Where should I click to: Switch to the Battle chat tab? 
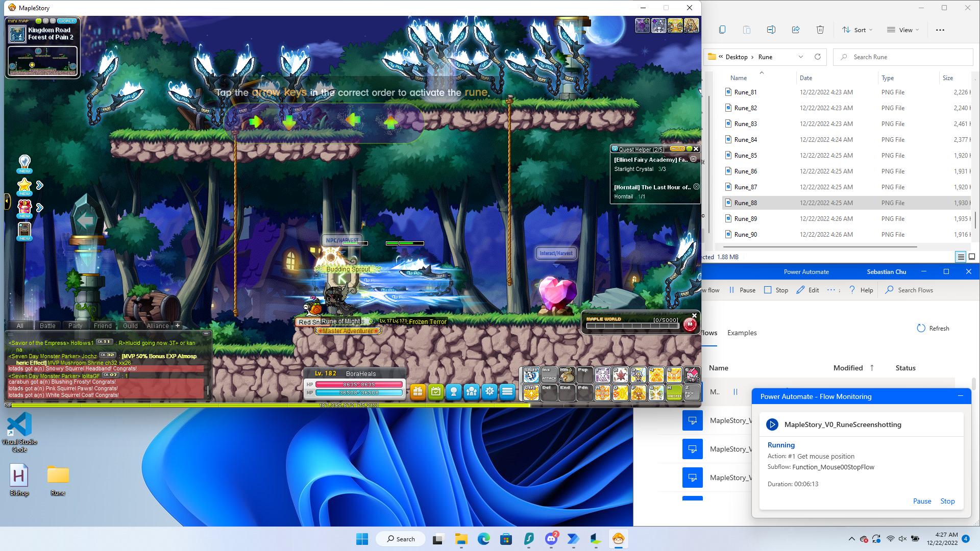click(x=47, y=325)
